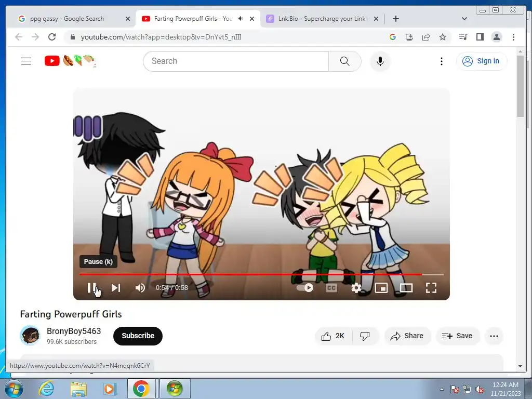The width and height of the screenshot is (532, 399).
Task: Focus the YouTube Search field
Action: coord(236,61)
